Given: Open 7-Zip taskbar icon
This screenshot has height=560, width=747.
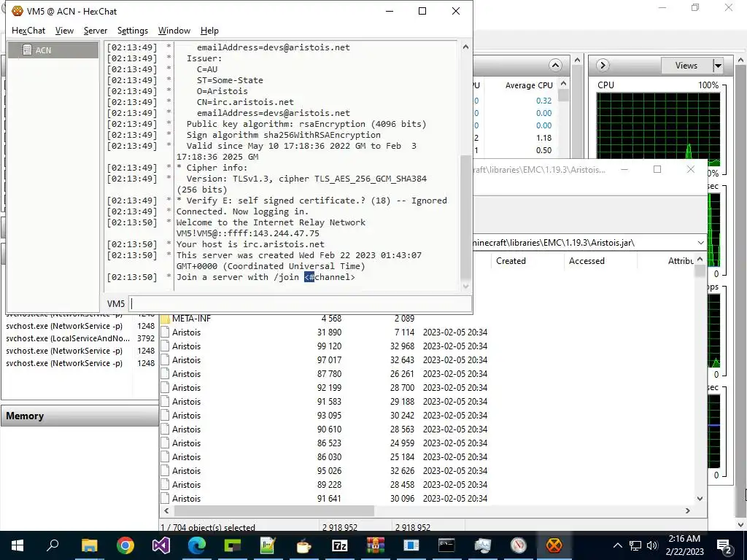Looking at the screenshot, I should pos(340,545).
